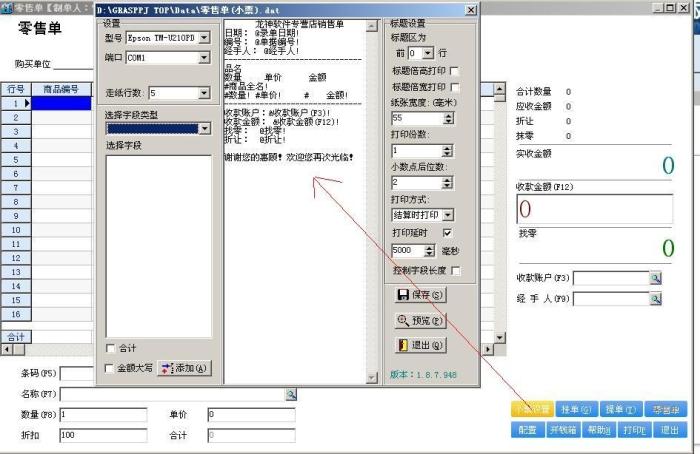Toggle 控制字段长度 checkbox
Screen dimensions: 700x454
tap(455, 271)
